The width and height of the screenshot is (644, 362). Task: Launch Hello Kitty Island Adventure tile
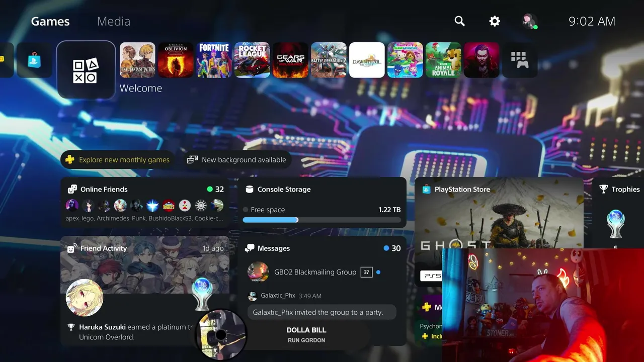point(405,60)
